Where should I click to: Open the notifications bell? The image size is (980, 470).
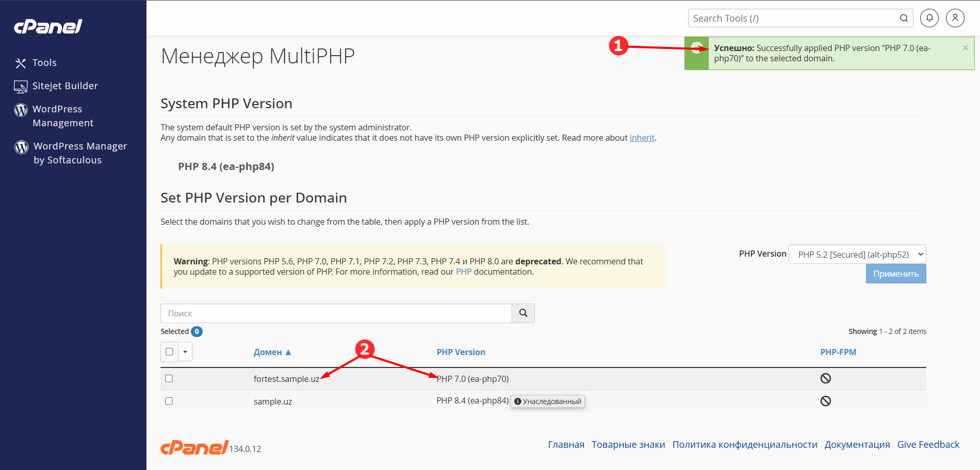pos(929,18)
